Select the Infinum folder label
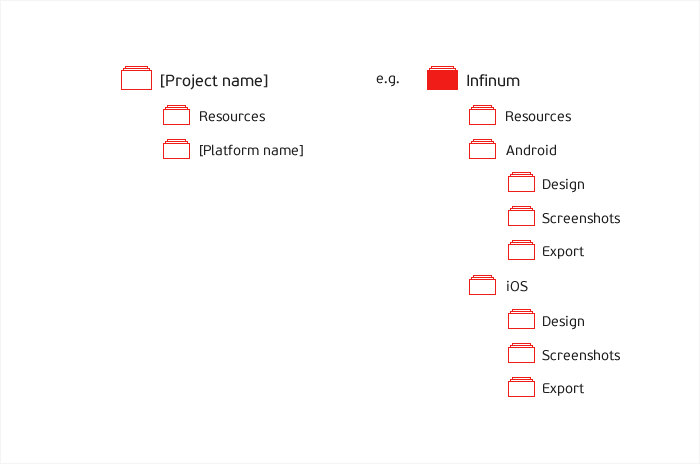Viewport: 700px width, 464px height. [493, 80]
